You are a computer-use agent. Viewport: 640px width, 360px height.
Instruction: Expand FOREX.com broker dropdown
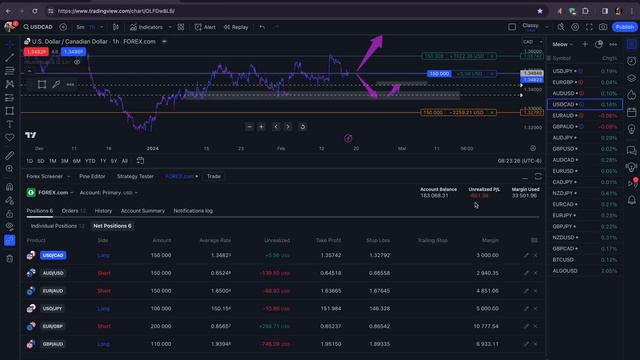coord(50,193)
